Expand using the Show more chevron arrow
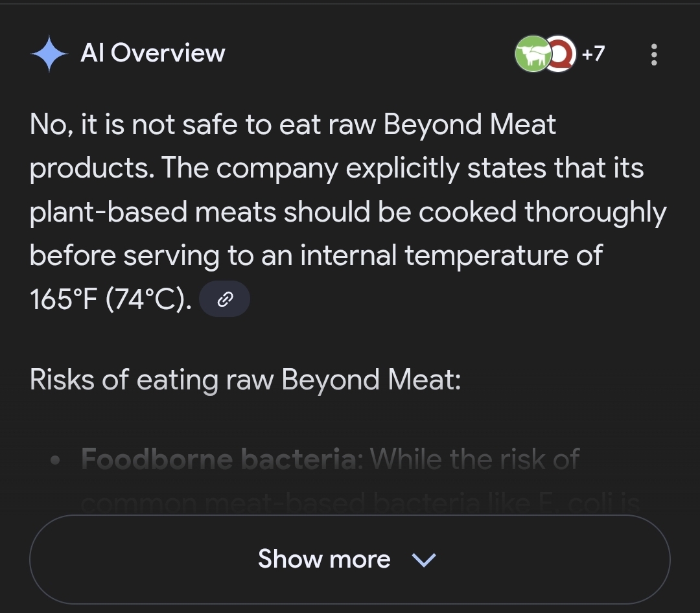 coord(424,559)
